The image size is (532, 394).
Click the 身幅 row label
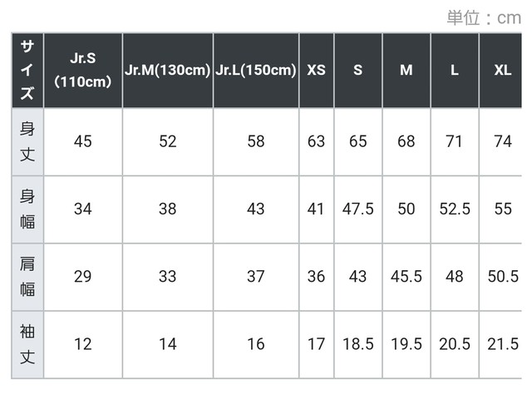[27, 209]
